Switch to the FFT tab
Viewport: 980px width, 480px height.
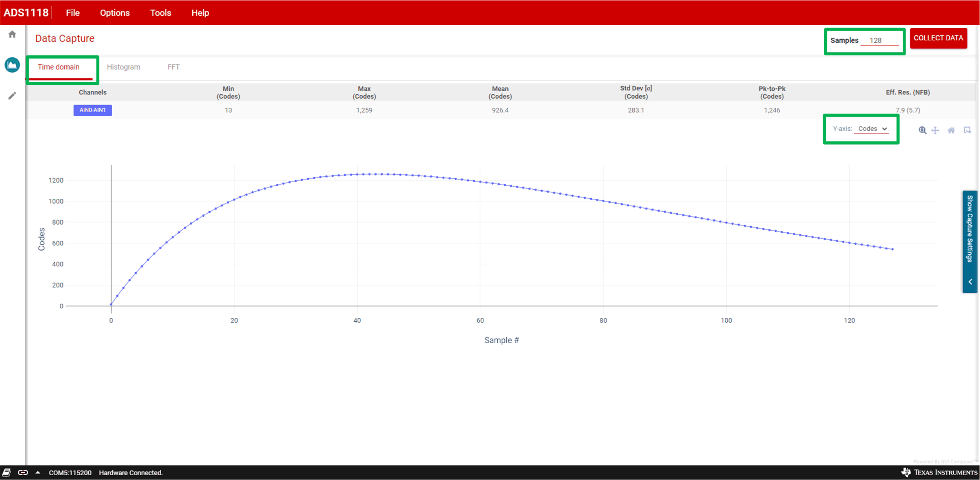(173, 67)
